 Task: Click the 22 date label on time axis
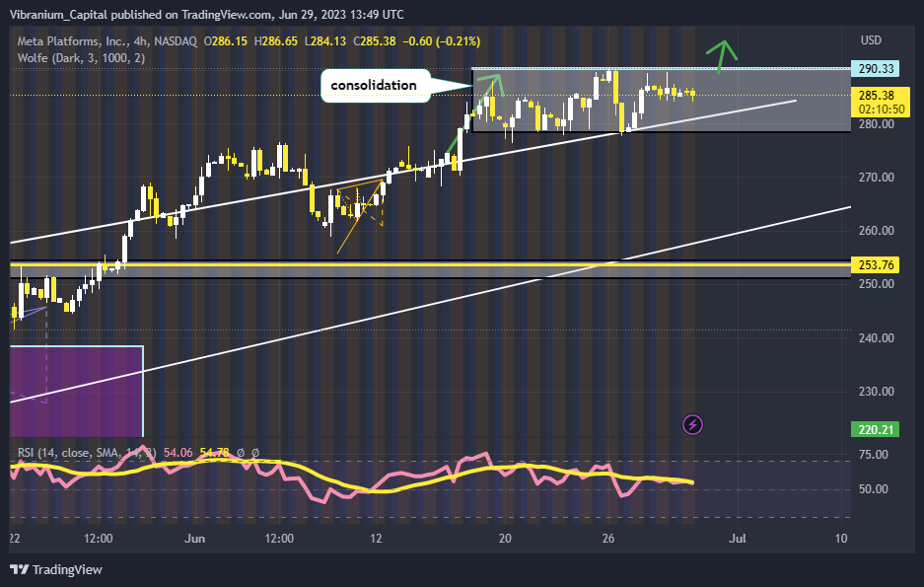[14, 538]
